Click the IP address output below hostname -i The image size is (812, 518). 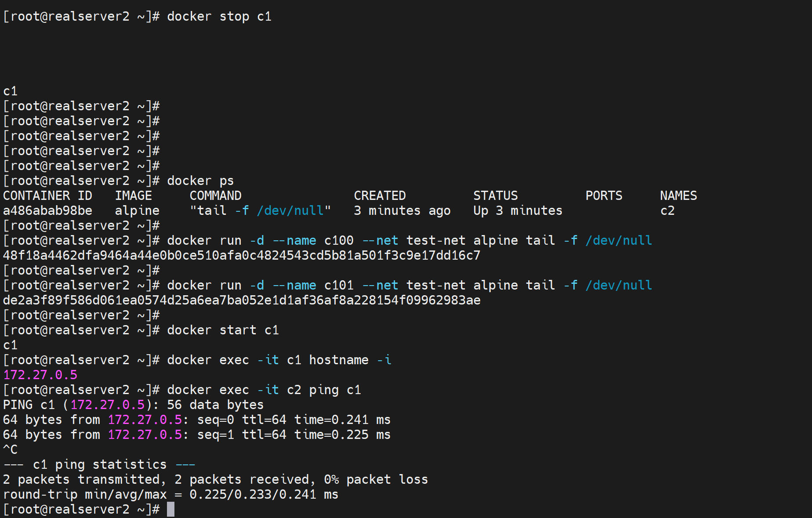(x=40, y=375)
